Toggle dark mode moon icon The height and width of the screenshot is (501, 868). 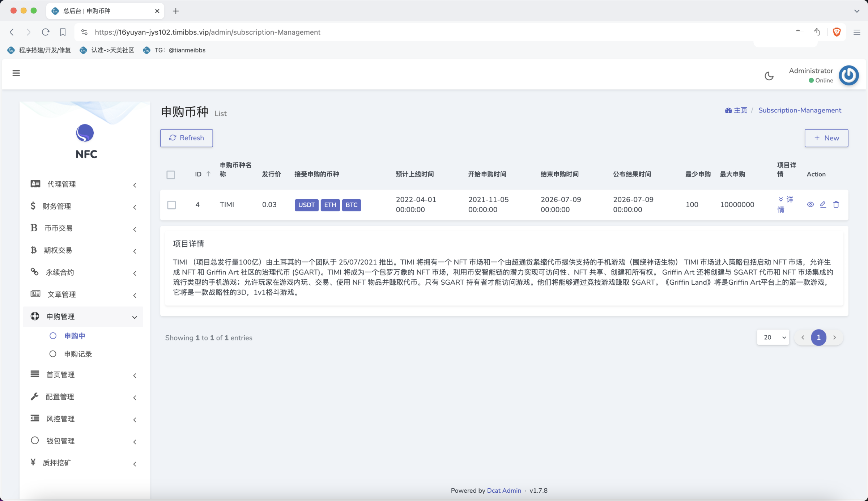(769, 76)
